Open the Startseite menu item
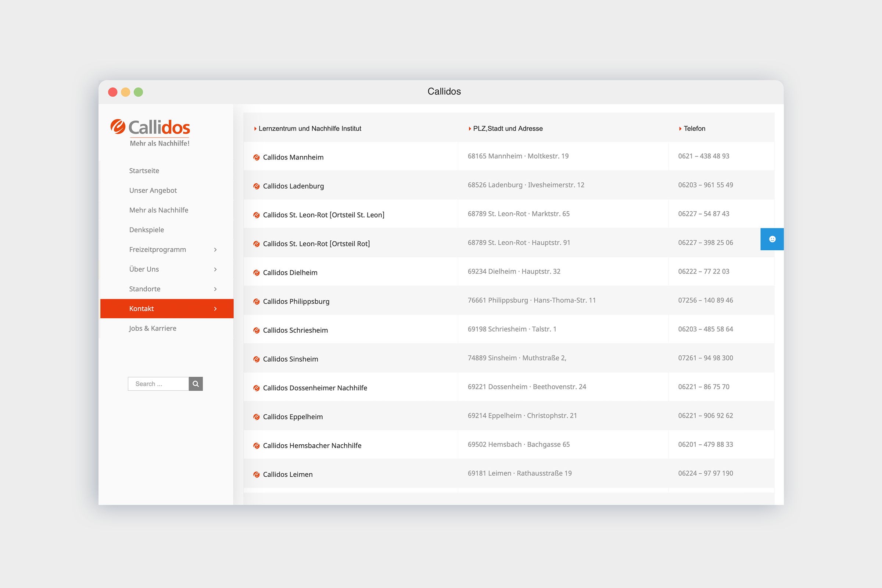 [x=144, y=171]
